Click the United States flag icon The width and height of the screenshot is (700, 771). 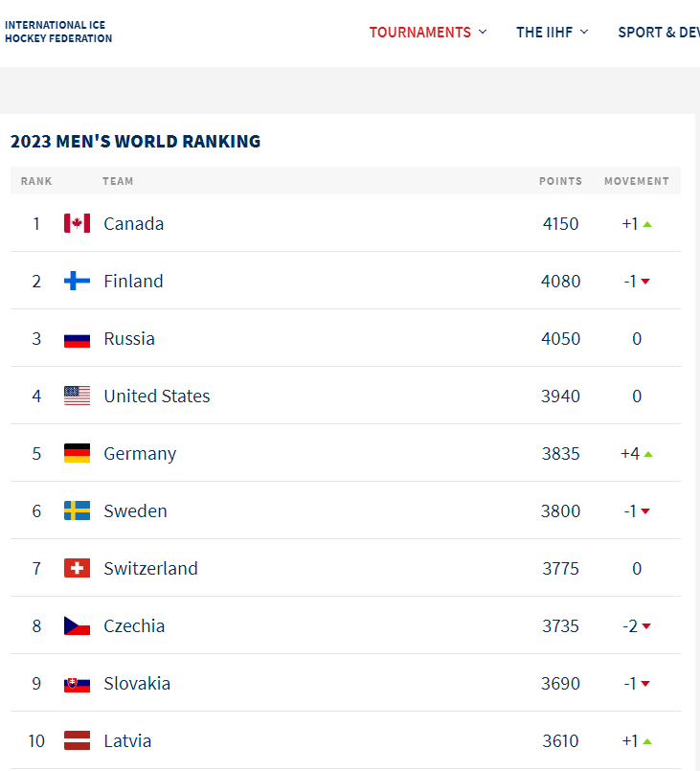coord(77,396)
